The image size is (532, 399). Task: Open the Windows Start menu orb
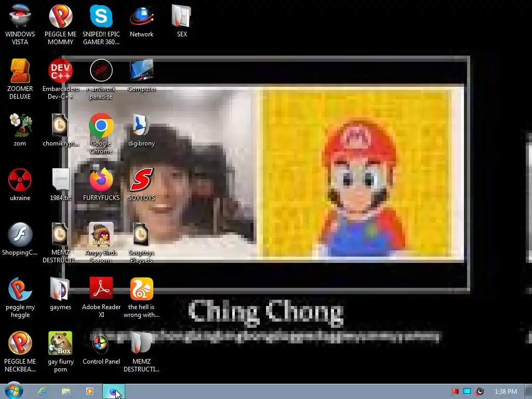click(x=14, y=391)
